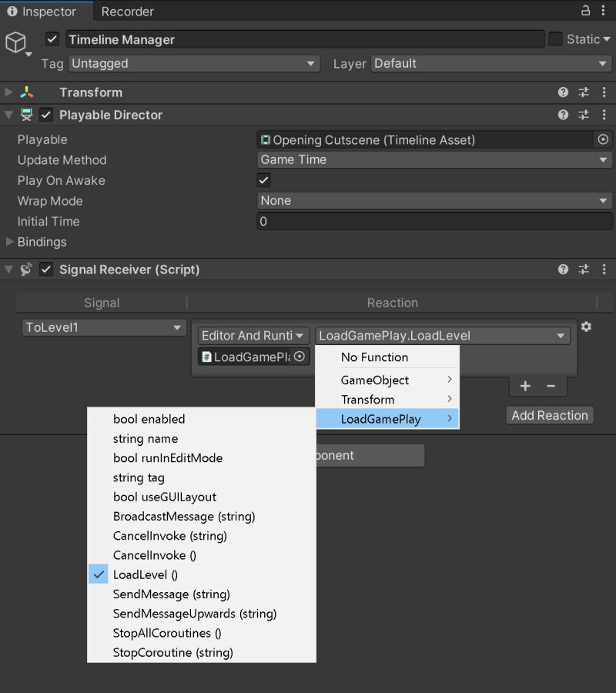Screen dimensions: 616x693
Task: Click the plus button to add a reaction
Action: pyautogui.click(x=524, y=386)
